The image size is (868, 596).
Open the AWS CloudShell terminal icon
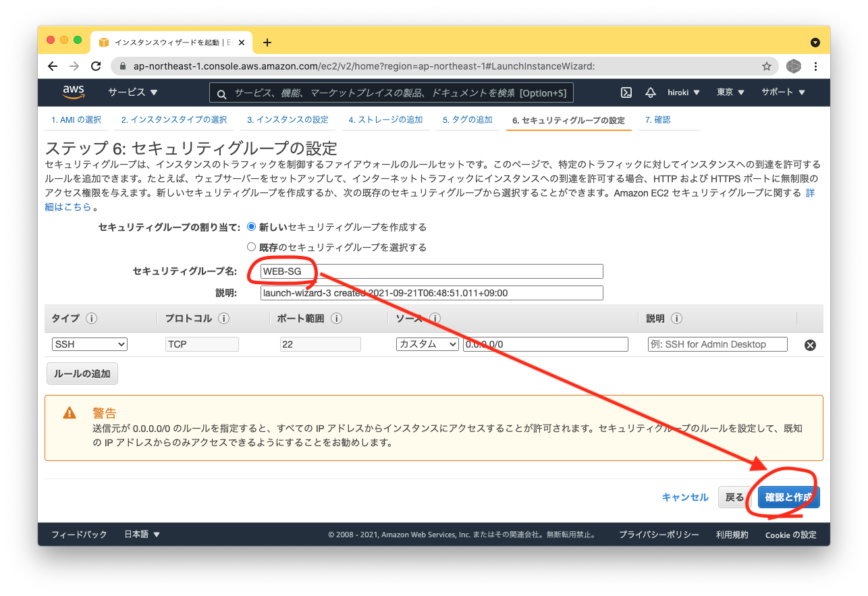(x=627, y=92)
